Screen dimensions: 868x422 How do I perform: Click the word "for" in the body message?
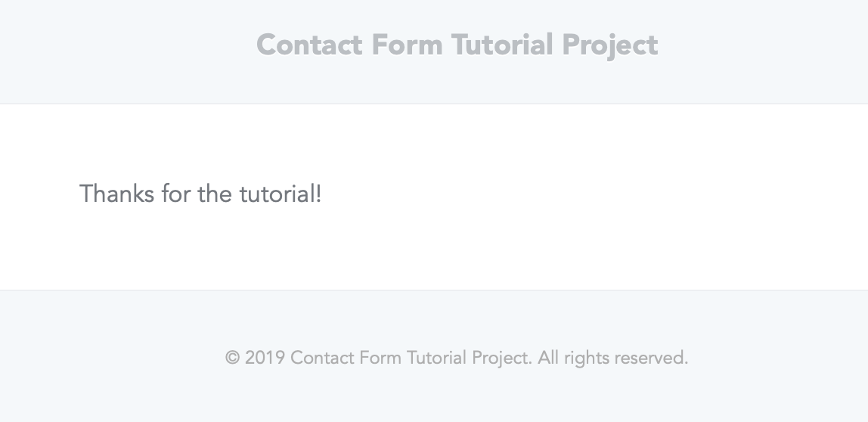(176, 194)
